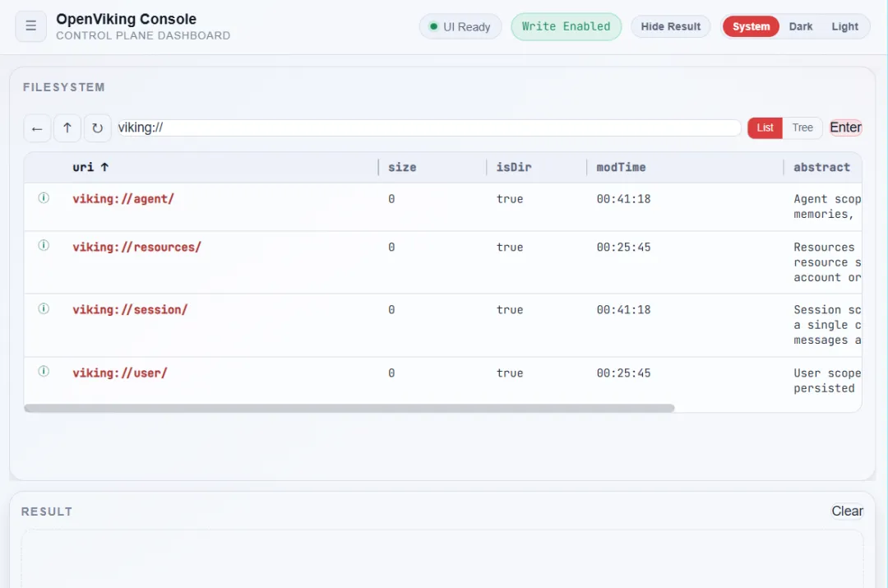Click size 0 in user row
888x588 pixels.
pos(391,373)
